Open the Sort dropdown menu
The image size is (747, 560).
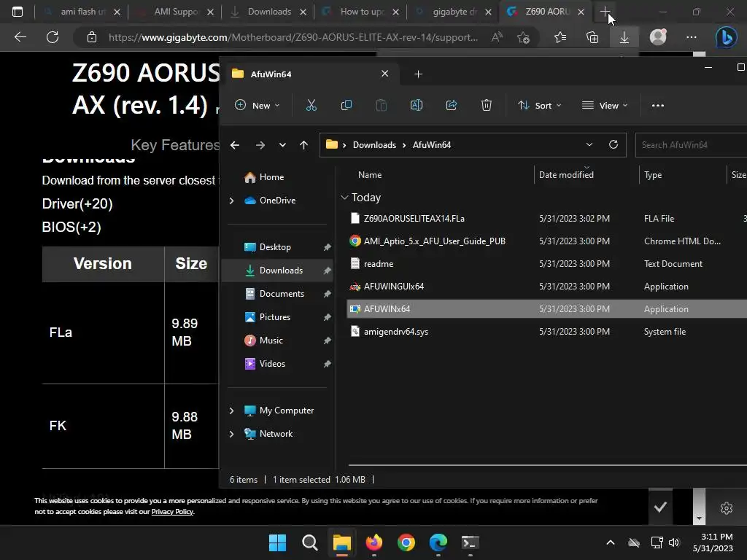pyautogui.click(x=539, y=105)
